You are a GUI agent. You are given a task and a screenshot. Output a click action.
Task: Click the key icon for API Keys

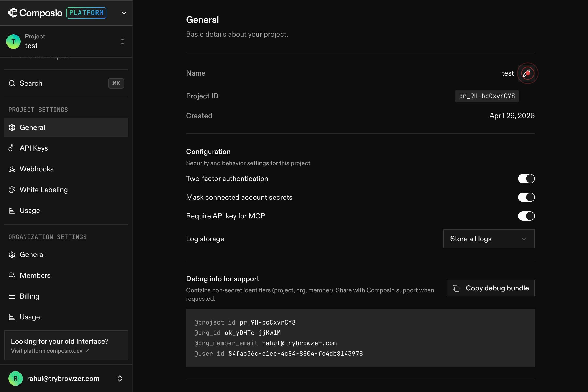(11, 148)
